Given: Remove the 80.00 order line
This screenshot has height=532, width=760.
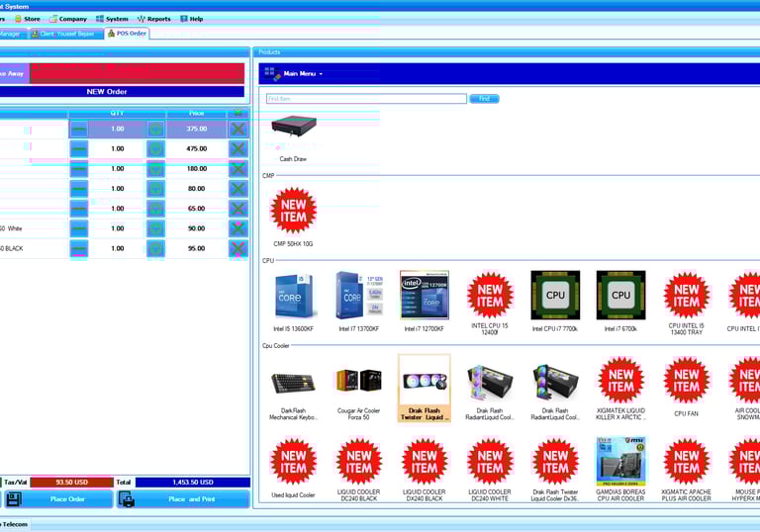Looking at the screenshot, I should coord(237,189).
